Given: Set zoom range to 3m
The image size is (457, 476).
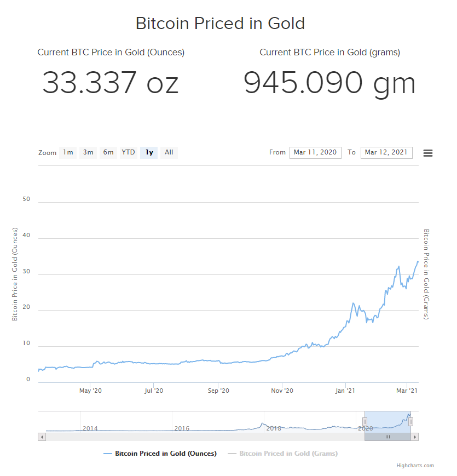Looking at the screenshot, I should tap(88, 152).
